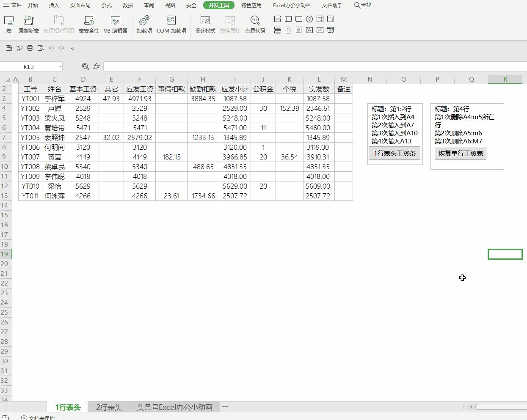Select the 宏 (Macro) icon
Viewport: 527px width, 420px height.
pos(9,24)
